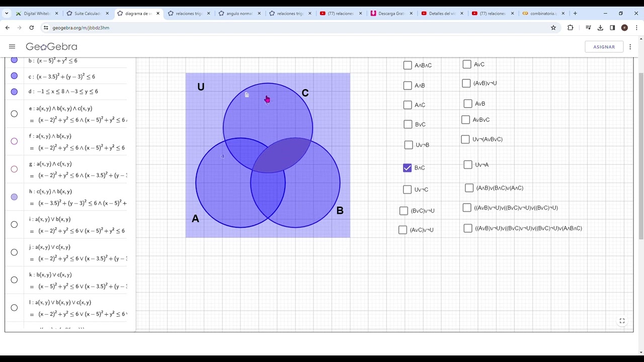The width and height of the screenshot is (644, 362).
Task: Toggle visibility circle of object k
Action: tap(14, 280)
